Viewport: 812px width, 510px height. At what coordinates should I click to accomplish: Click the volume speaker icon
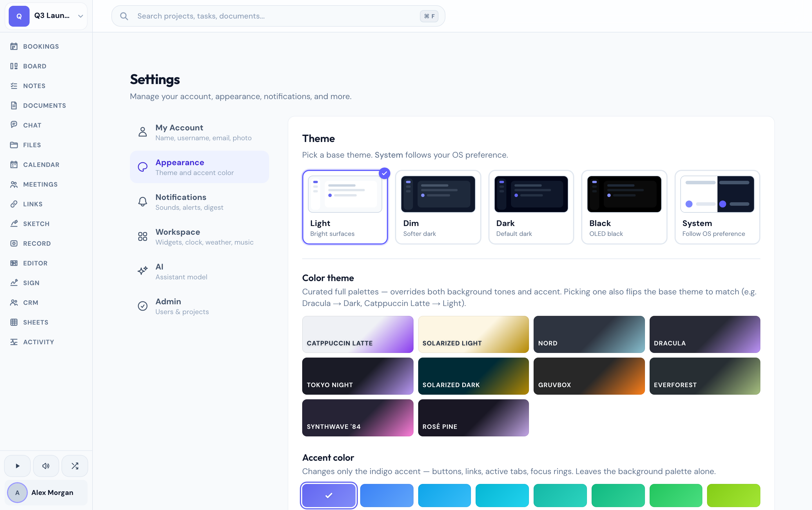(46, 466)
